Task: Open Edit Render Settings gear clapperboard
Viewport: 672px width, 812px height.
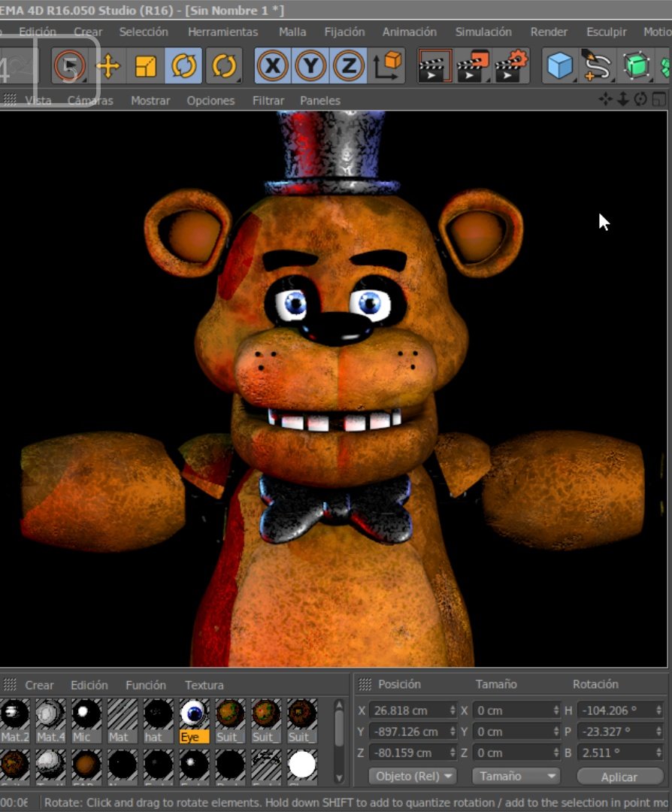Action: click(x=511, y=66)
